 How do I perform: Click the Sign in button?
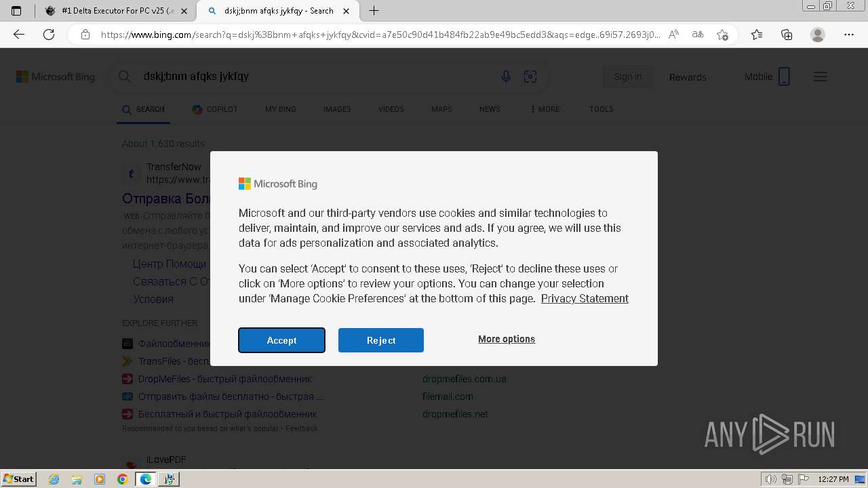pyautogui.click(x=628, y=77)
